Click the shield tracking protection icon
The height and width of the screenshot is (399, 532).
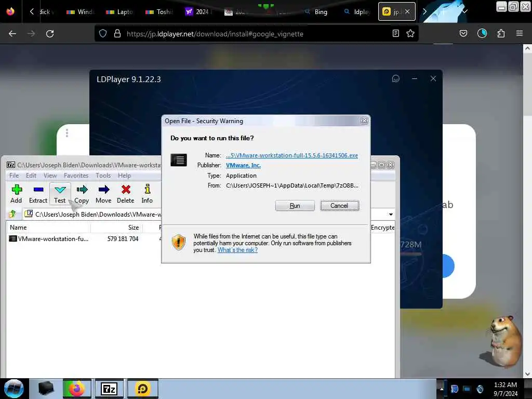[x=103, y=34]
